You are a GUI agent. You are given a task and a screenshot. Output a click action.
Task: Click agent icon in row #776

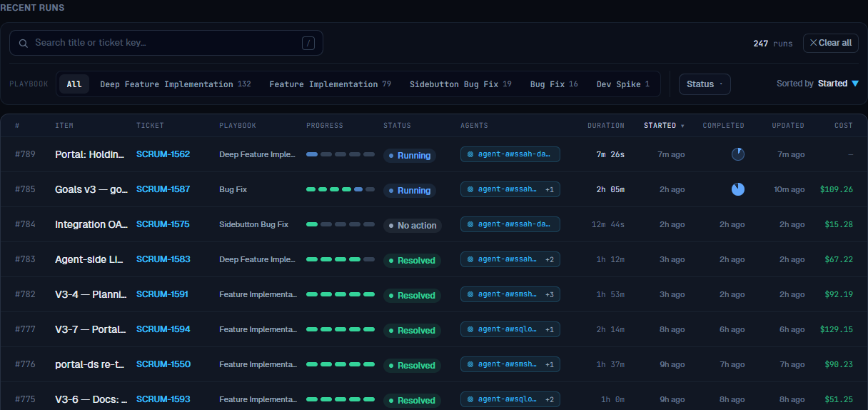470,364
